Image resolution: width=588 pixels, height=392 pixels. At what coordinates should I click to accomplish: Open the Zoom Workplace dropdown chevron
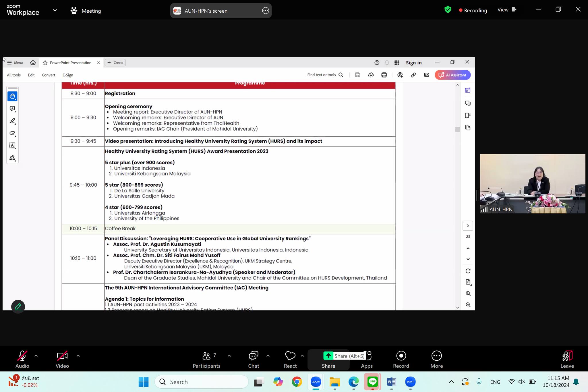click(x=55, y=10)
